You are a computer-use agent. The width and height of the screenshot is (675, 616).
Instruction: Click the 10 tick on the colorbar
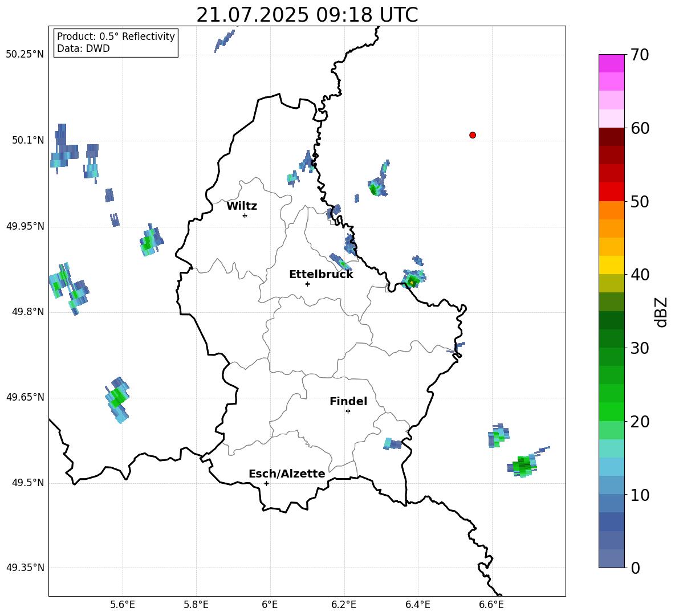pyautogui.click(x=640, y=495)
